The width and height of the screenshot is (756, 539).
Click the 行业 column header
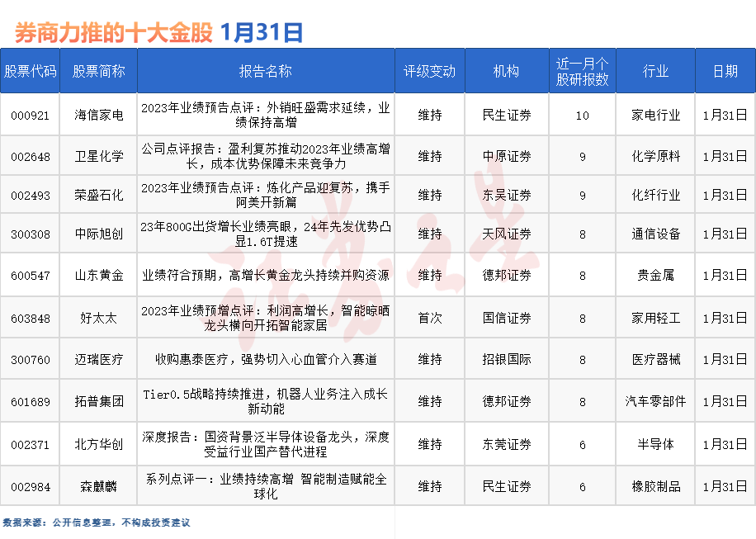click(654, 71)
